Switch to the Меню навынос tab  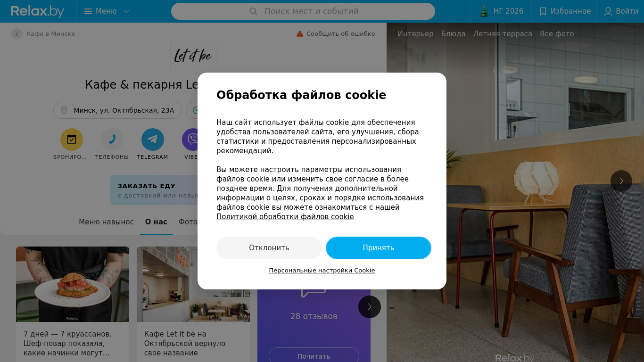point(106,222)
